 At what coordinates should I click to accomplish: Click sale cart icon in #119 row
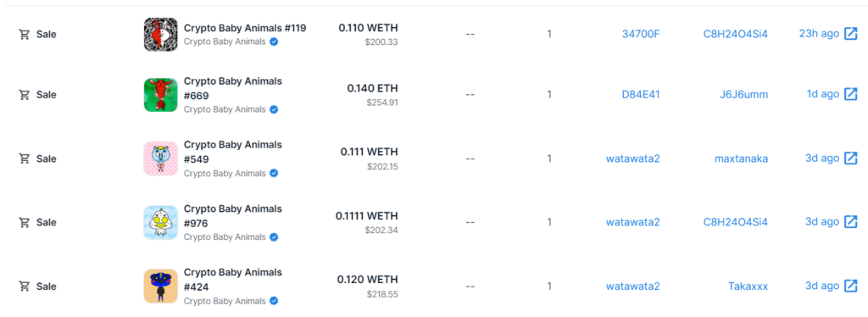[x=25, y=34]
